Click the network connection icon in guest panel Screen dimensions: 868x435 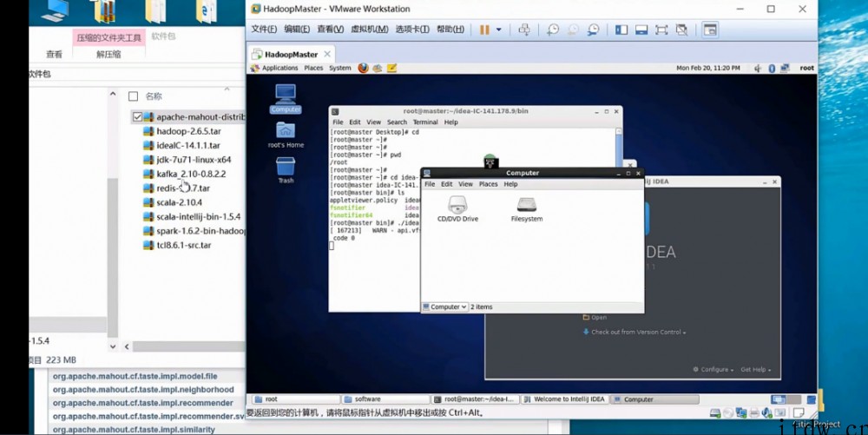(785, 68)
